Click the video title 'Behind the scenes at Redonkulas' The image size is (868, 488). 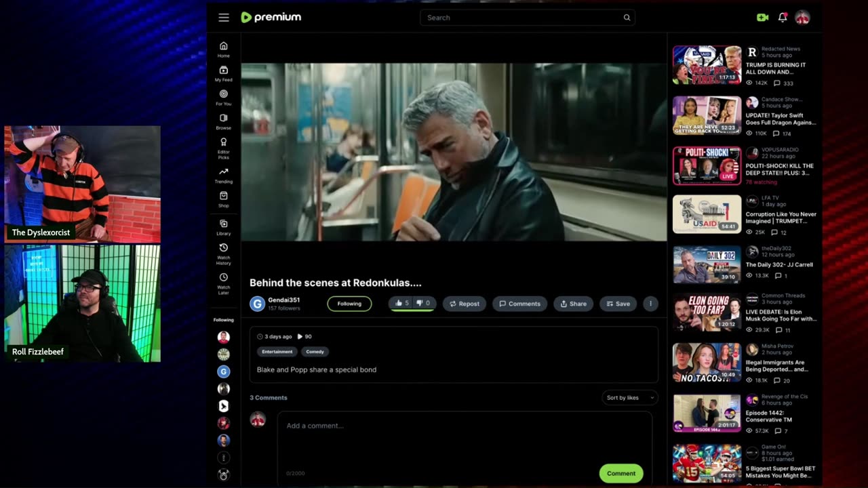(x=336, y=283)
